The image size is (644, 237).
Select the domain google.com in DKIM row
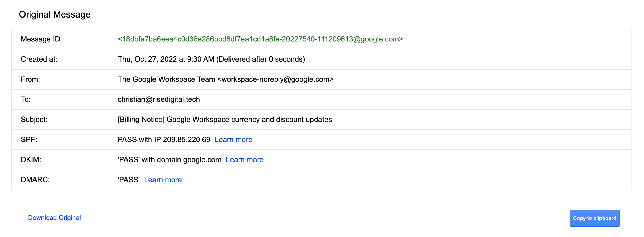tap(202, 160)
